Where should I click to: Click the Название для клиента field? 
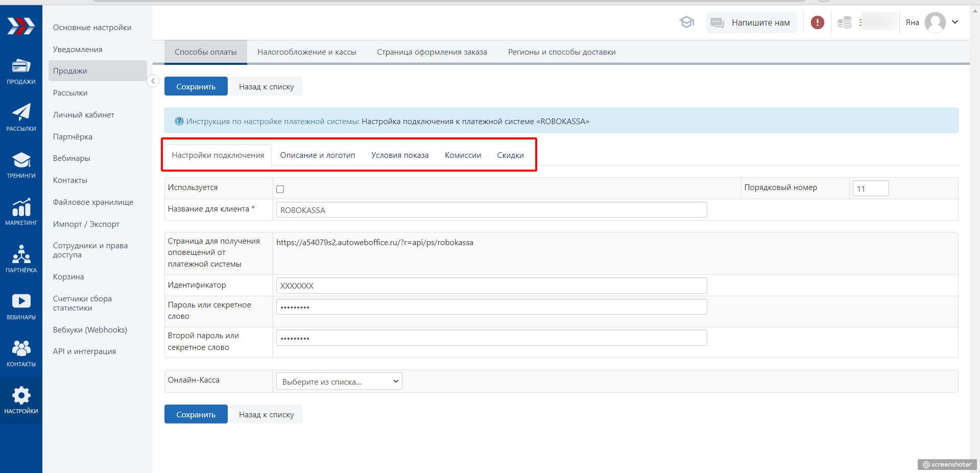[x=492, y=210]
